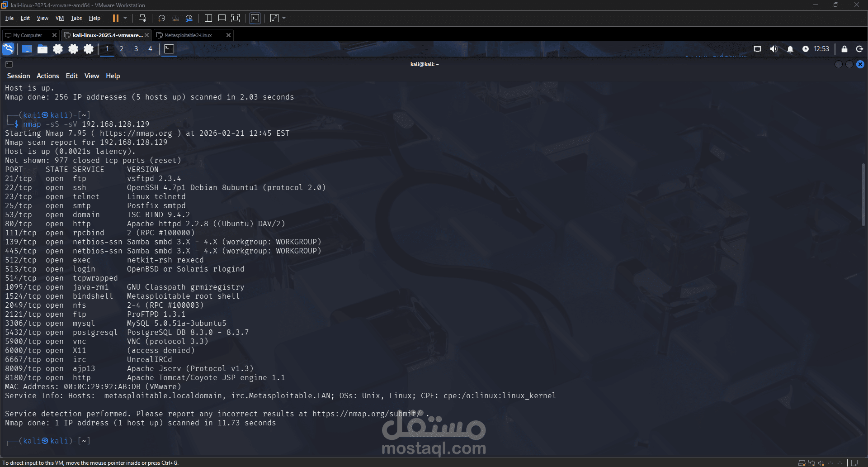Enter VMware full screen mode
Viewport: 868px width, 467px height.
tap(236, 18)
